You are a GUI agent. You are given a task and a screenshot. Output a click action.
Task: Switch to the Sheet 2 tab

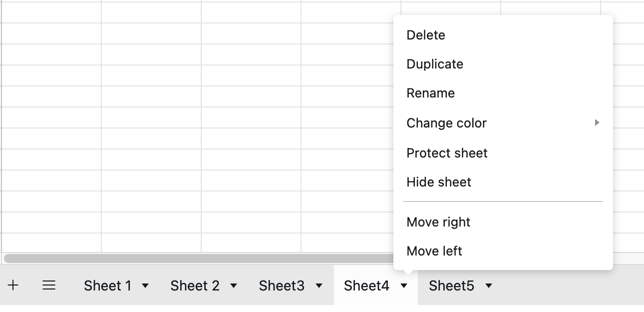pyautogui.click(x=195, y=285)
